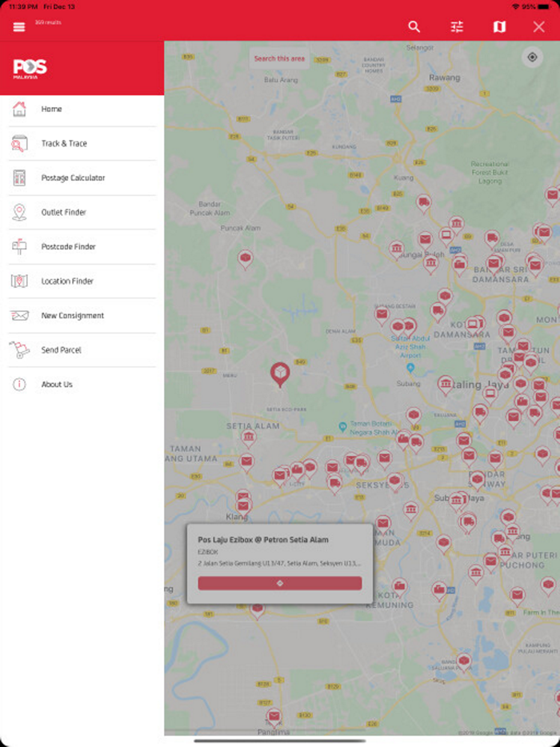The image size is (560, 747).
Task: Tap the blue airport marker icon
Action: [411, 368]
